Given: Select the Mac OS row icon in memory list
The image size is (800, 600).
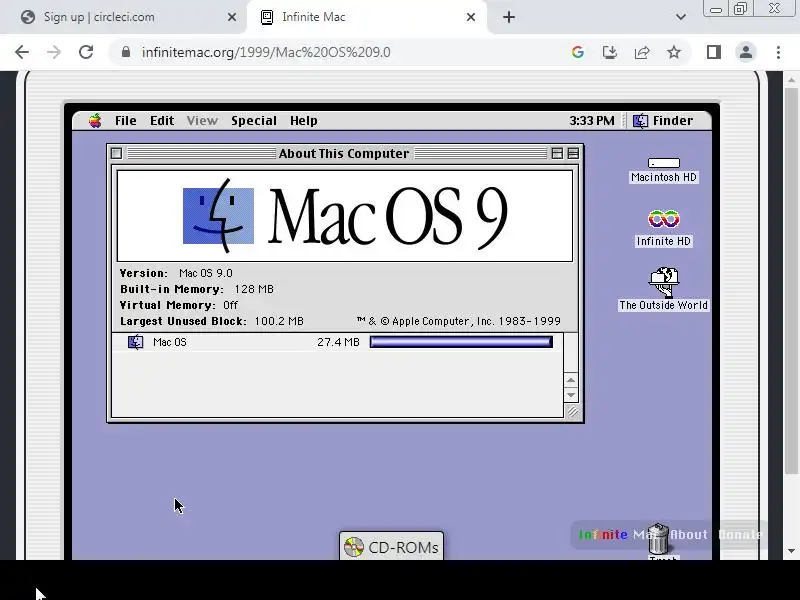Looking at the screenshot, I should pyautogui.click(x=135, y=342).
